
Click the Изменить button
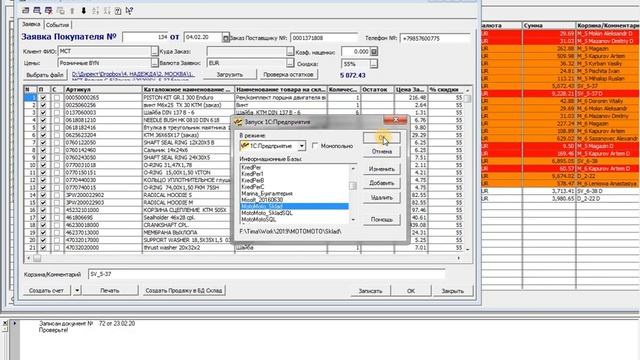(382, 169)
